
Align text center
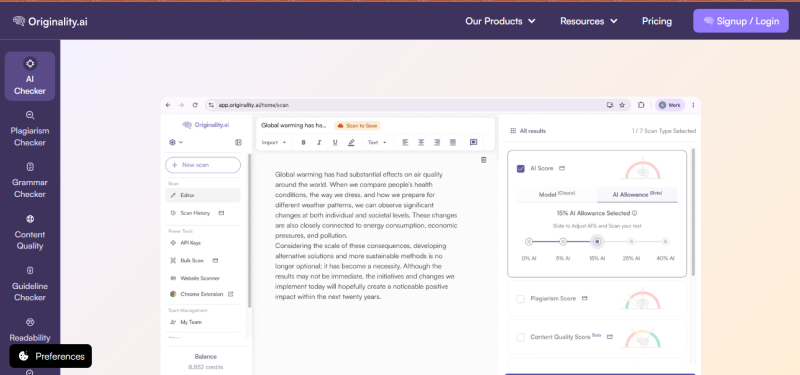click(x=421, y=142)
